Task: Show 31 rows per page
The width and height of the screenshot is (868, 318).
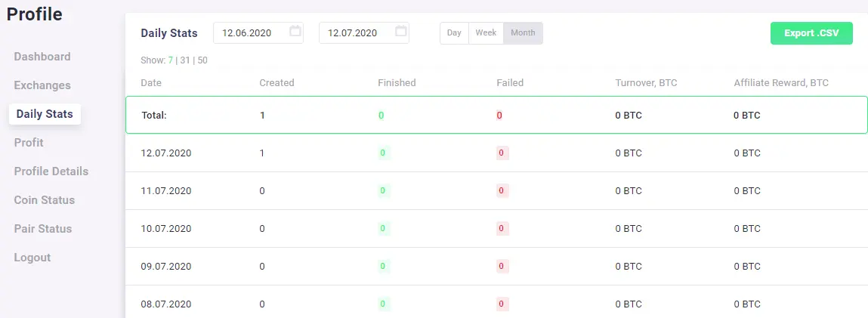Action: point(185,60)
